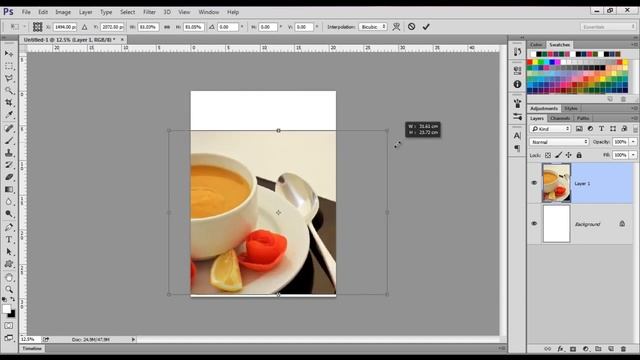Select the Eraser tool
The image size is (640, 360).
point(9,177)
